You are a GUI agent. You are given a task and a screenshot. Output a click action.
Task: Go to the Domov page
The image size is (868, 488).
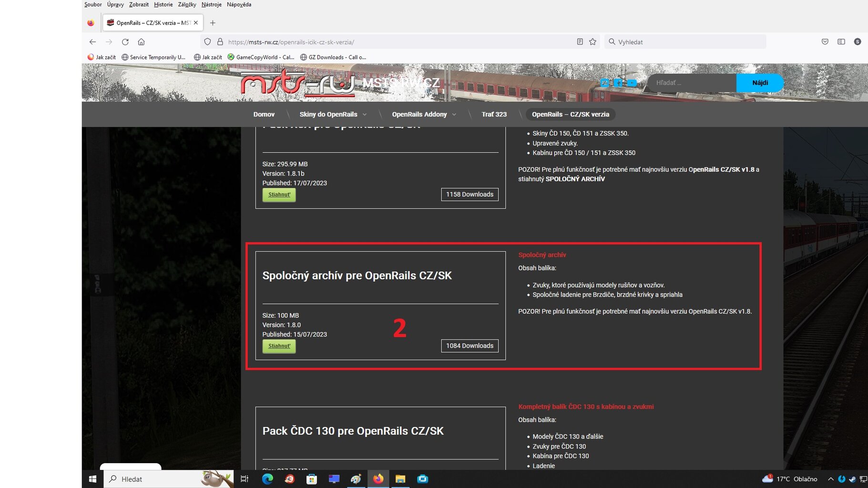(x=264, y=114)
